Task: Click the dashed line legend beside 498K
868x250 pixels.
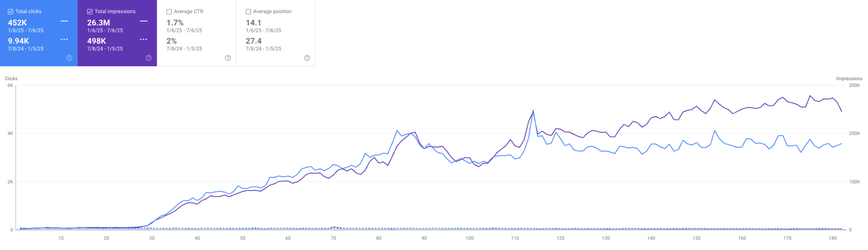Action: pyautogui.click(x=144, y=39)
